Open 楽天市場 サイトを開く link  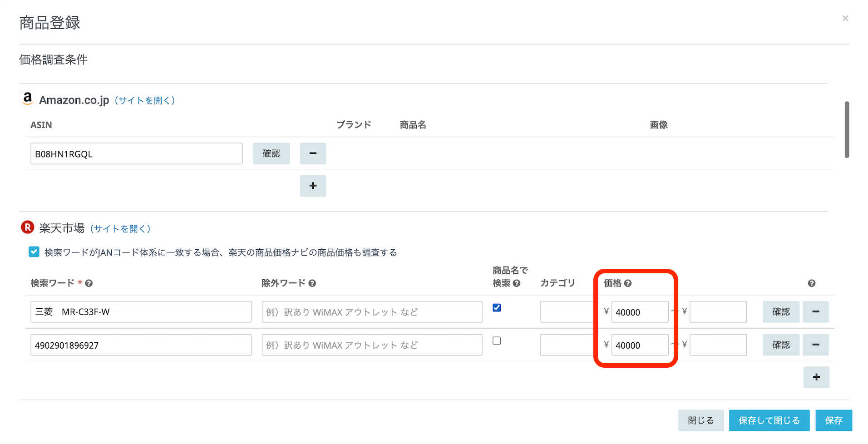(120, 229)
